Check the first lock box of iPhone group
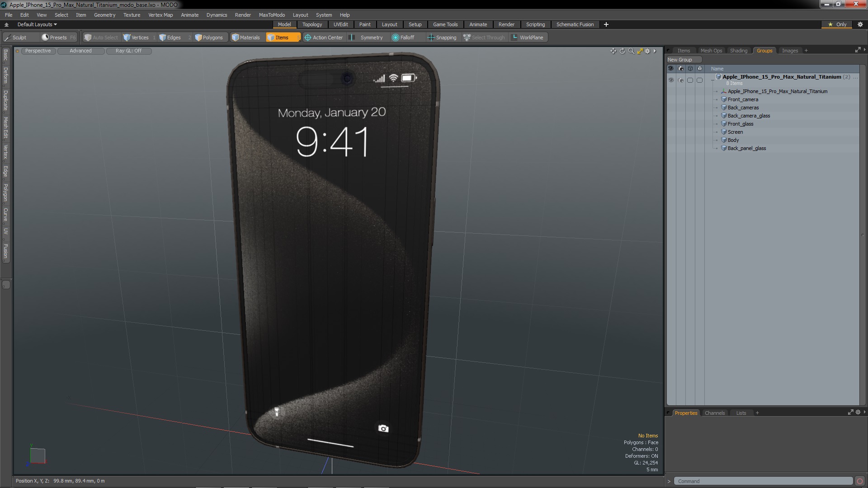Viewport: 868px width, 488px height. coord(690,80)
